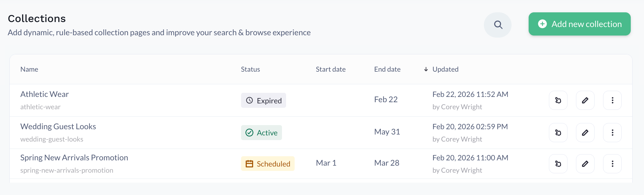Click the history icon for Spring New Arrivals Promotion
The width and height of the screenshot is (644, 195).
click(558, 164)
